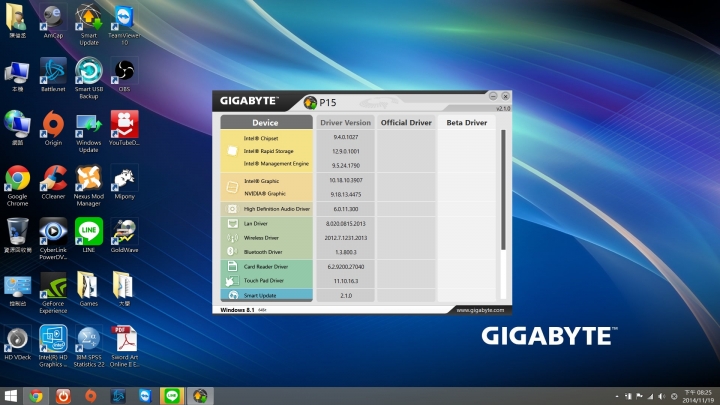
Task: Open the Recycle Bin icon
Action: [17, 236]
